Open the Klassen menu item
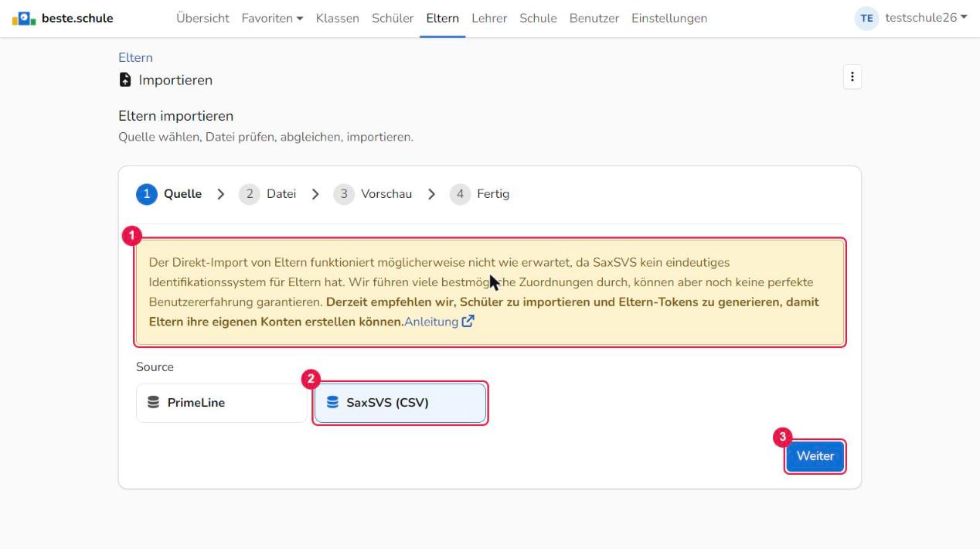This screenshot has height=549, width=980. pyautogui.click(x=338, y=19)
